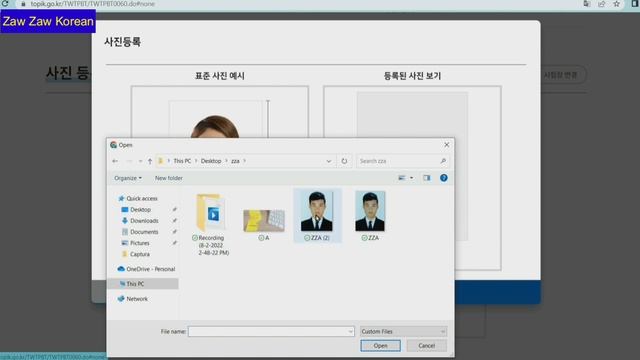Screen dimensions: 640x360
Task: Go up one folder level
Action: pos(150,161)
